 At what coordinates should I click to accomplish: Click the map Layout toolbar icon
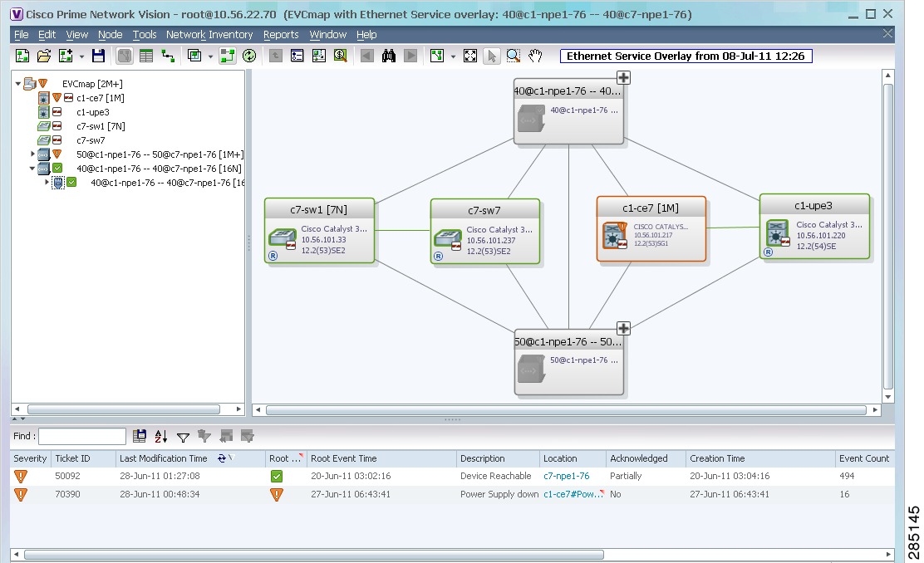[x=437, y=56]
